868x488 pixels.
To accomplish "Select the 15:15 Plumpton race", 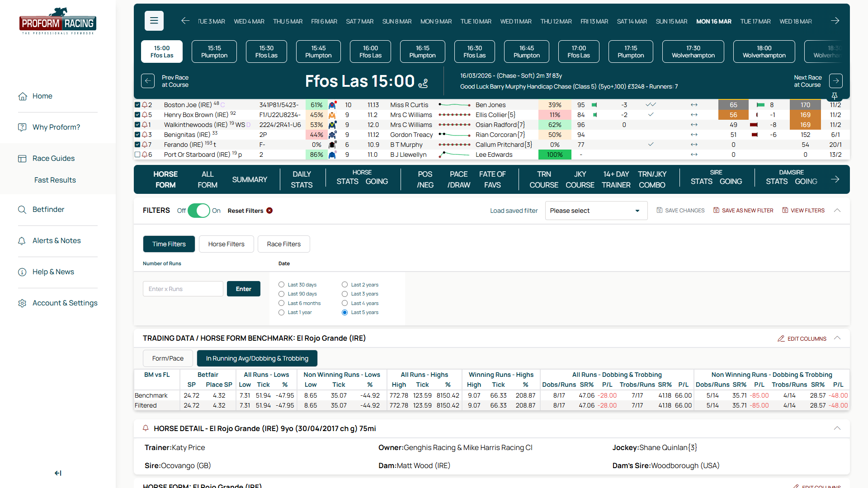I will pos(214,52).
